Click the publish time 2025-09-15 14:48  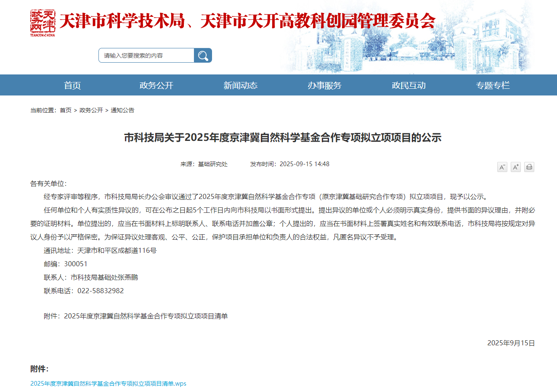pyautogui.click(x=304, y=164)
